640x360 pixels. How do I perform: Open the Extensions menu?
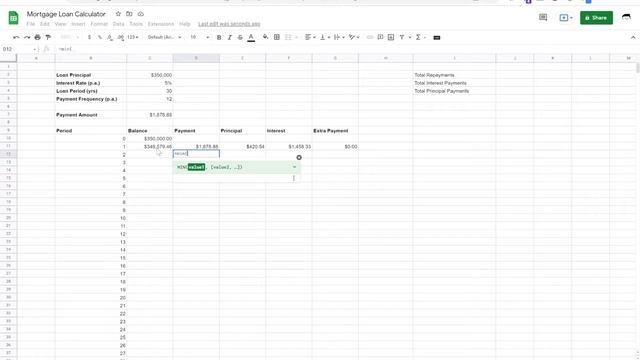pyautogui.click(x=161, y=24)
